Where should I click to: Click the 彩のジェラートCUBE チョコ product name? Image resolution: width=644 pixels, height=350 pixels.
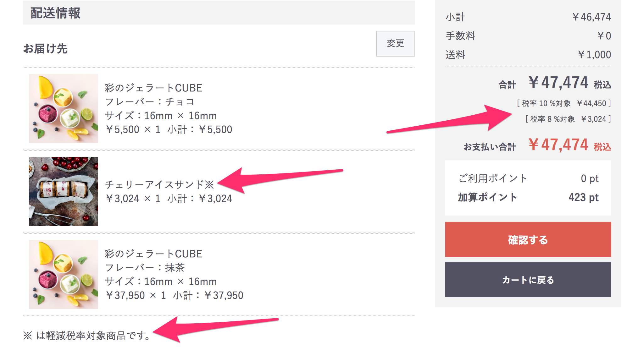pos(153,88)
